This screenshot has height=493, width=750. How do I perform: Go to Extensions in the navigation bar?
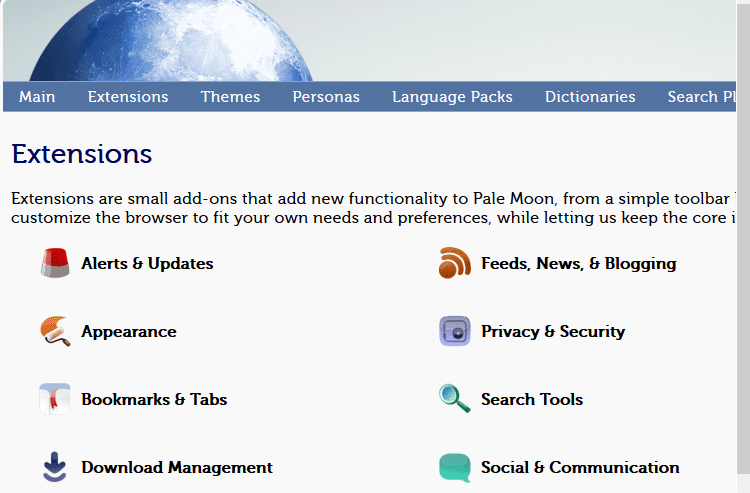click(x=128, y=97)
